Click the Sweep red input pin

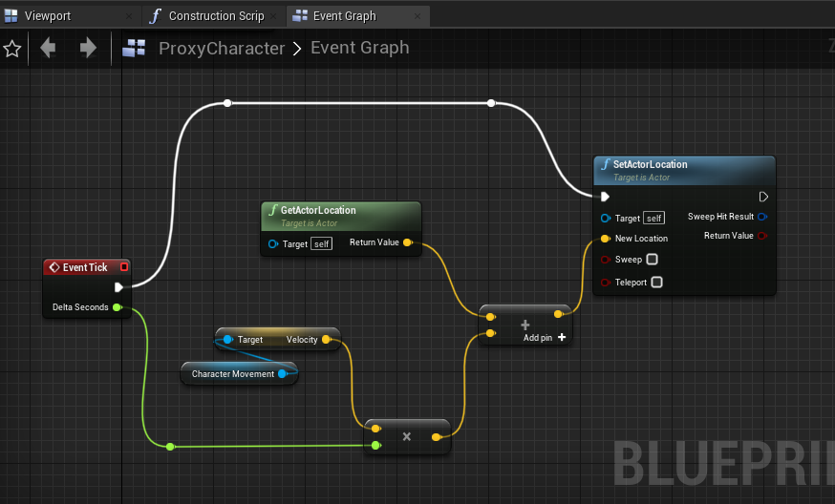(x=606, y=260)
